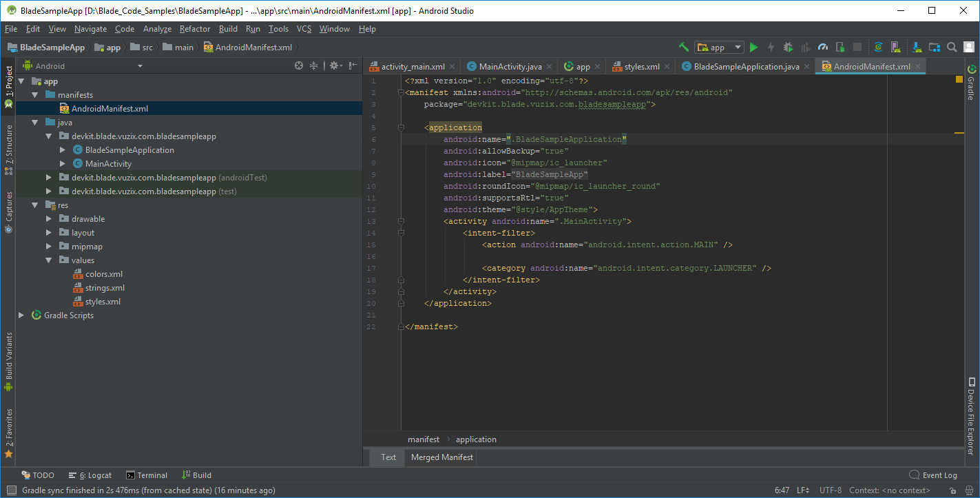
Task: Click the Make Project hammer icon
Action: point(684,48)
